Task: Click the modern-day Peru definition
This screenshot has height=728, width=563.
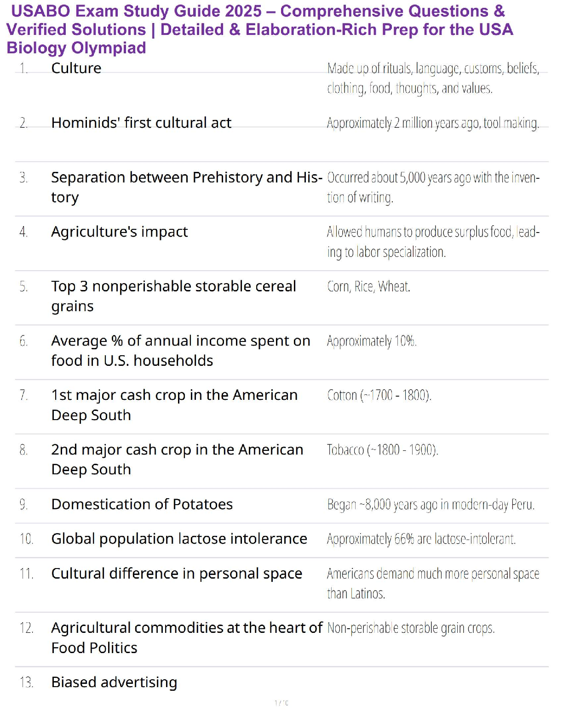Action: coord(431,505)
